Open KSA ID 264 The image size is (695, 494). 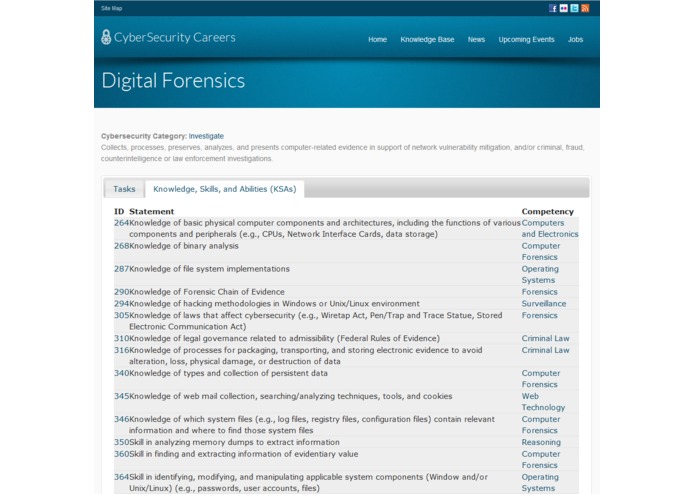(x=121, y=223)
